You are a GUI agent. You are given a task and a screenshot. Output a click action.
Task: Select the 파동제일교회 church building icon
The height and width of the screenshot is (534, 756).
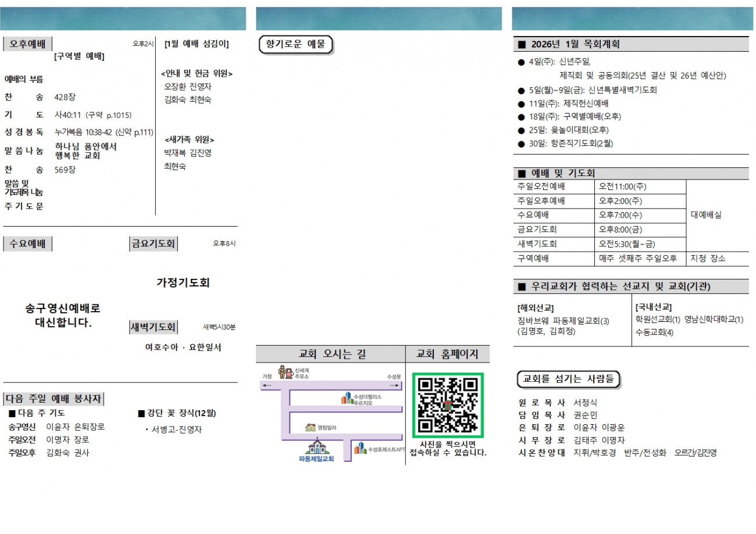point(317,446)
